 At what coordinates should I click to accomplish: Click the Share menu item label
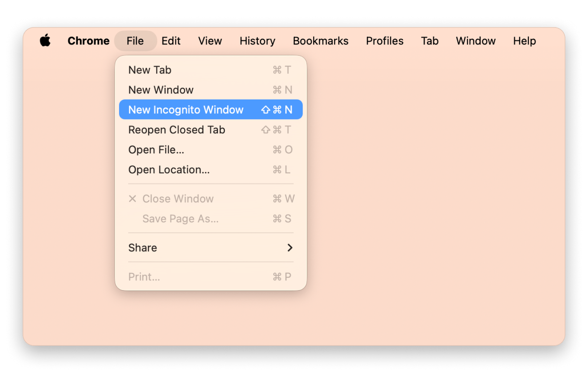point(143,248)
